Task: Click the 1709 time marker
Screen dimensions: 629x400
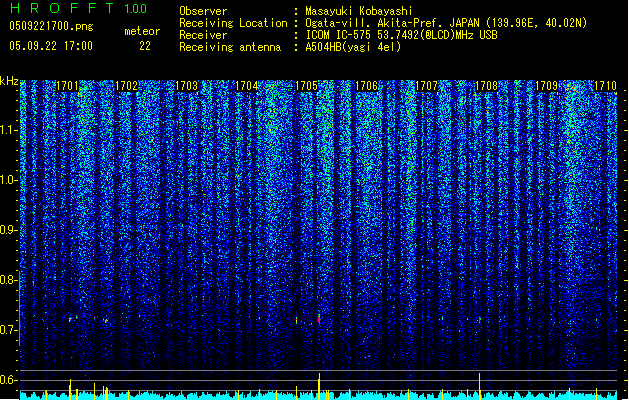Action: [x=546, y=86]
